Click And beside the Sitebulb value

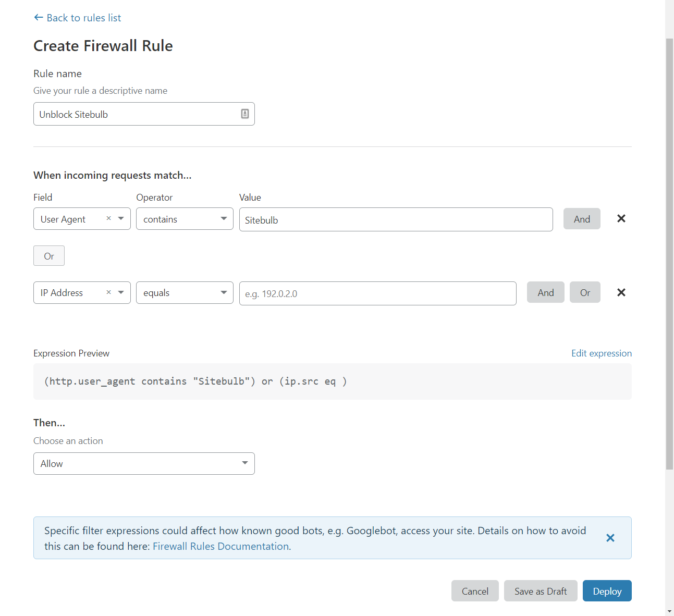(582, 219)
